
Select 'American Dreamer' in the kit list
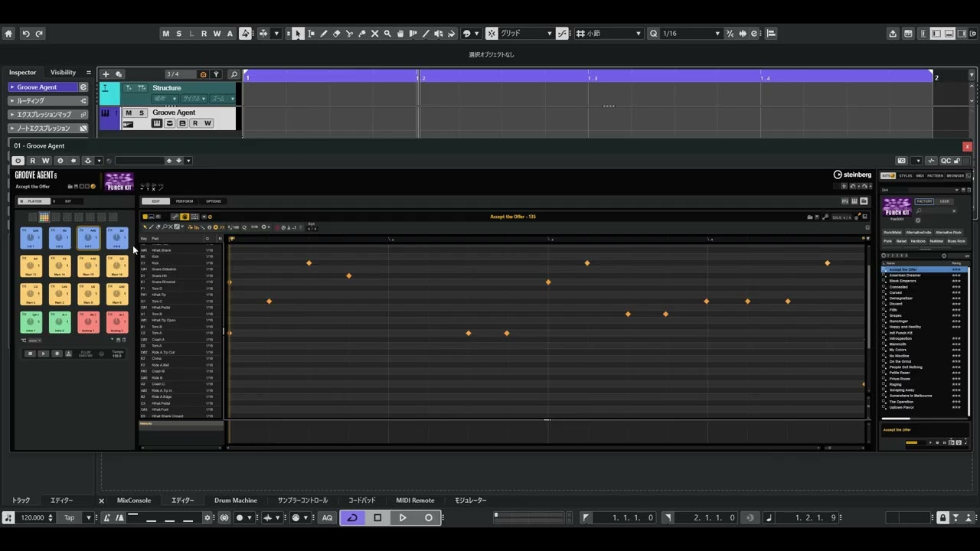(905, 275)
